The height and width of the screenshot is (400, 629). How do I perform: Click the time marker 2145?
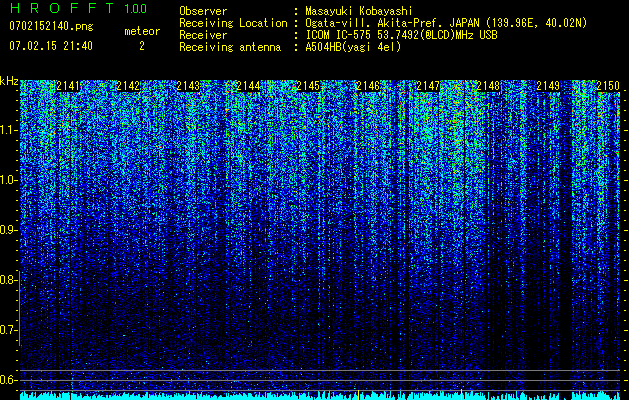tap(308, 86)
